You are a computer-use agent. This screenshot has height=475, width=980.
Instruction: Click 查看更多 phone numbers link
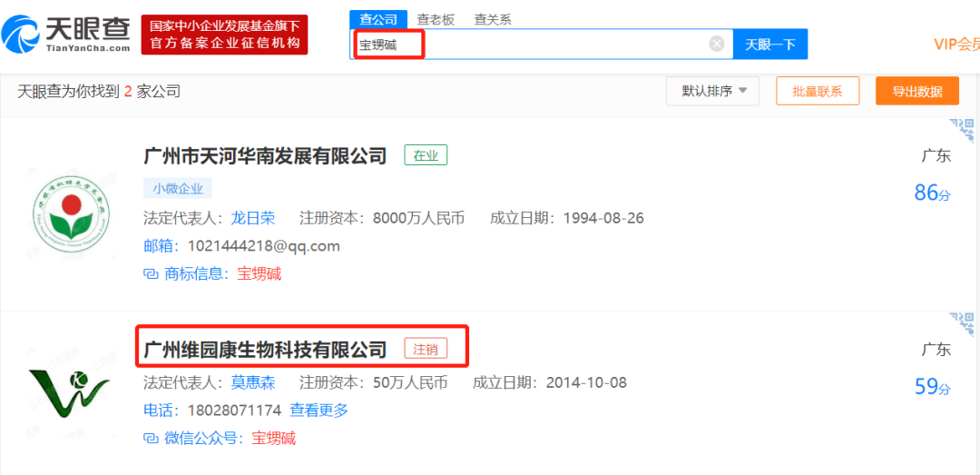pos(318,411)
